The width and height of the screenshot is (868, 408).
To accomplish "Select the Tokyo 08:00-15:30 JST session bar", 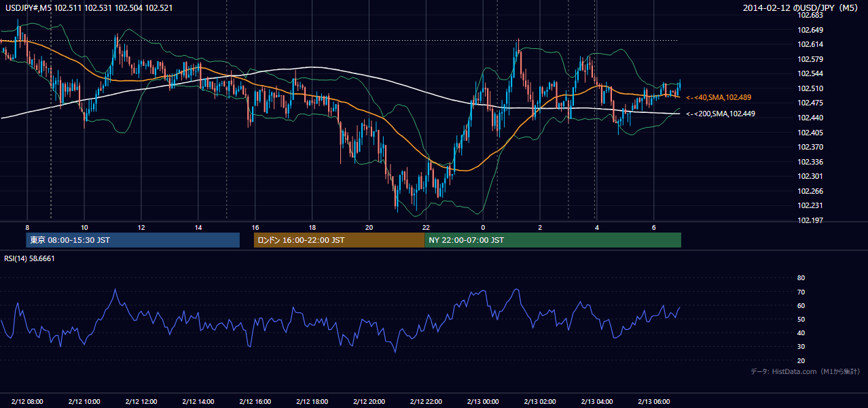I will 133,240.
